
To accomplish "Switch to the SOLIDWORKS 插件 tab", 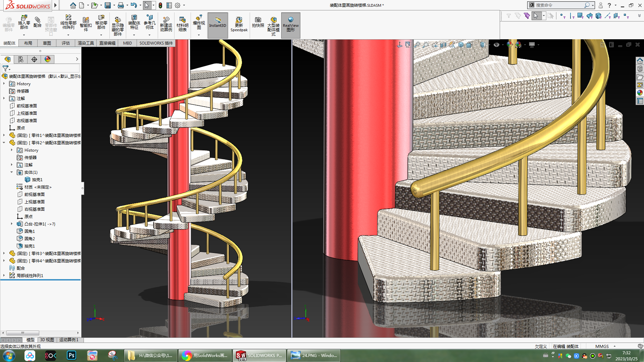I will coord(156,43).
